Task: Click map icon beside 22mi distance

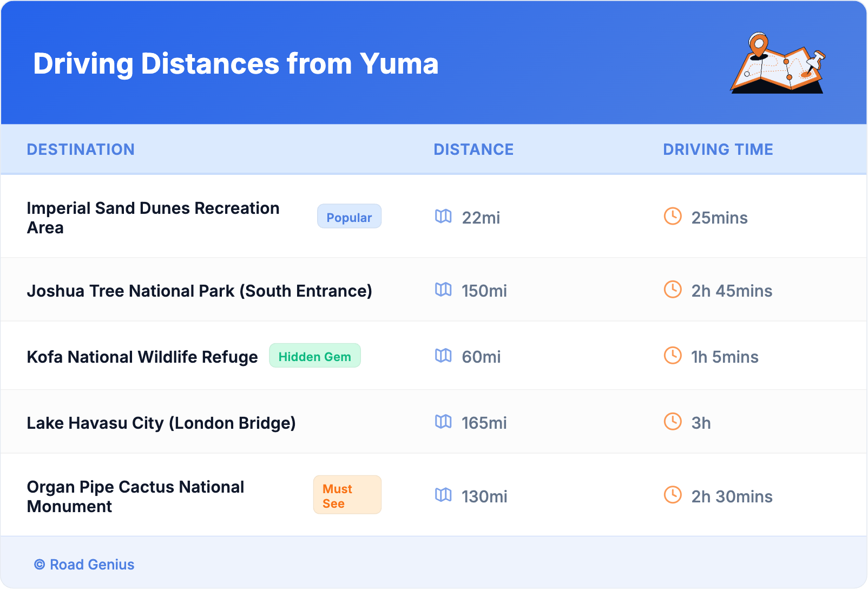Action: tap(443, 217)
